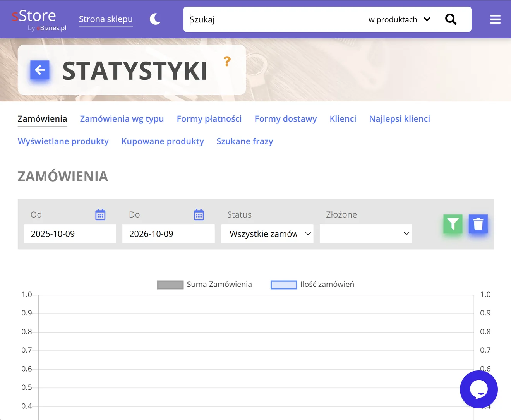Open Kupowane produkty statistics
Screen dimensions: 511x420
point(163,141)
